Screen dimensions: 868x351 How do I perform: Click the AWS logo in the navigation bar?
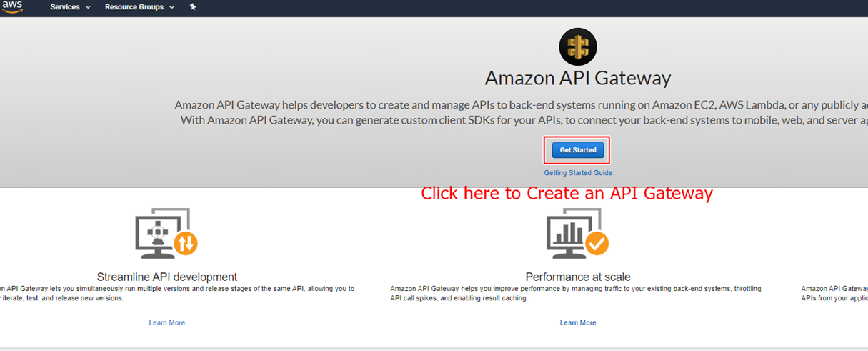(x=12, y=6)
